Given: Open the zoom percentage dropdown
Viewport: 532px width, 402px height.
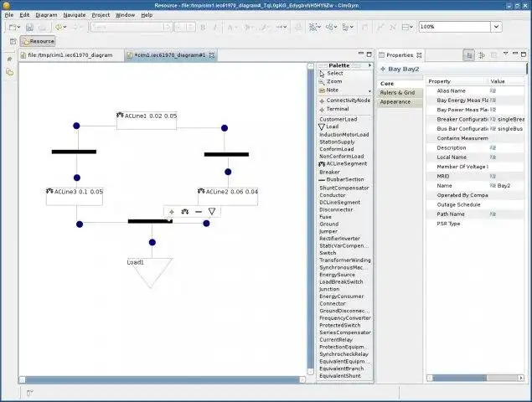Looking at the screenshot, I should coord(496,27).
